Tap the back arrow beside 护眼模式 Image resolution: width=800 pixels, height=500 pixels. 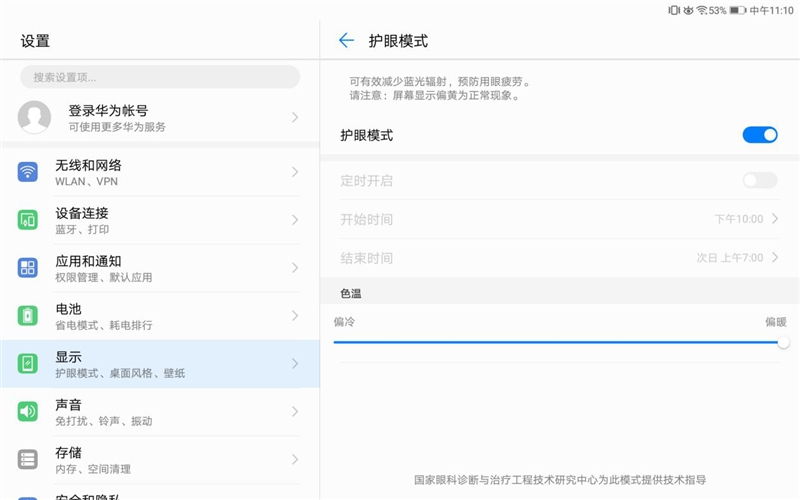pyautogui.click(x=346, y=41)
